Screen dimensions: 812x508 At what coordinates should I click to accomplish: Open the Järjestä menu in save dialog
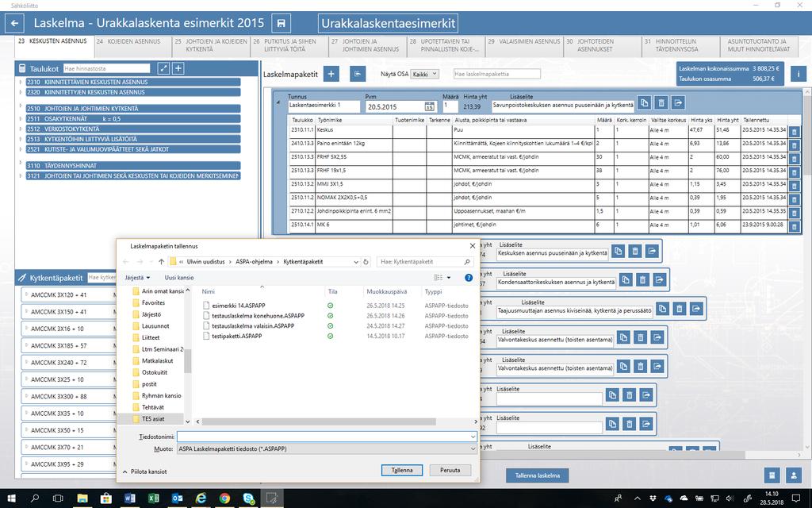coord(137,278)
